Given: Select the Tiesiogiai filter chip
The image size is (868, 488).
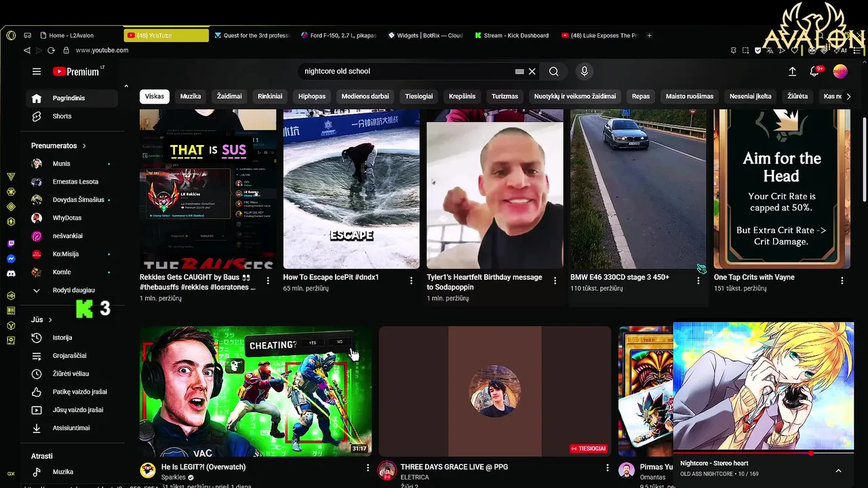Looking at the screenshot, I should (x=419, y=96).
